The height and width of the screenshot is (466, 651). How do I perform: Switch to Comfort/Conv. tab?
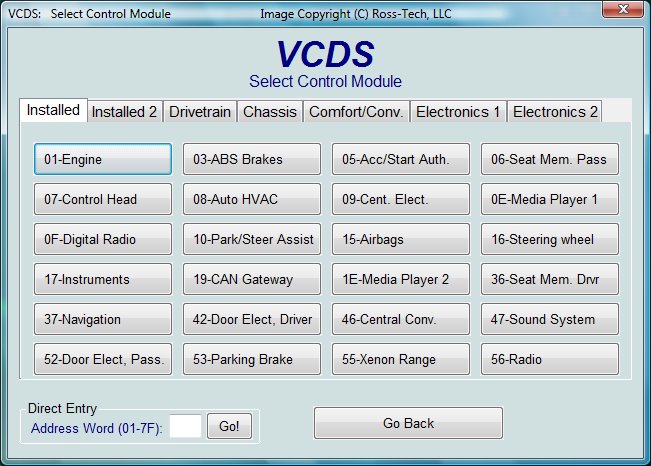point(356,112)
